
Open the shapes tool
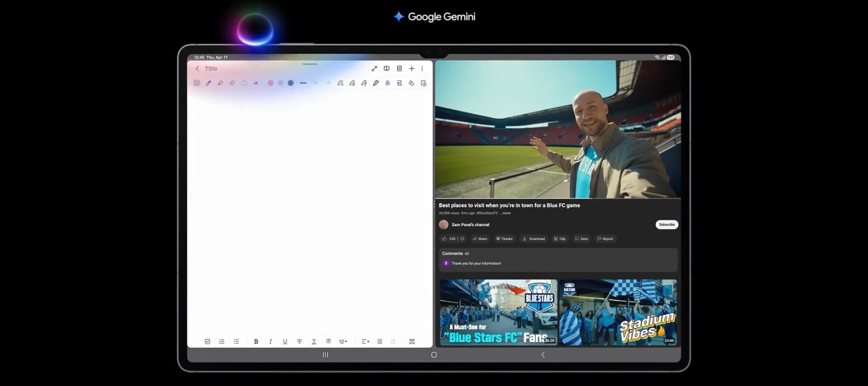point(411,83)
